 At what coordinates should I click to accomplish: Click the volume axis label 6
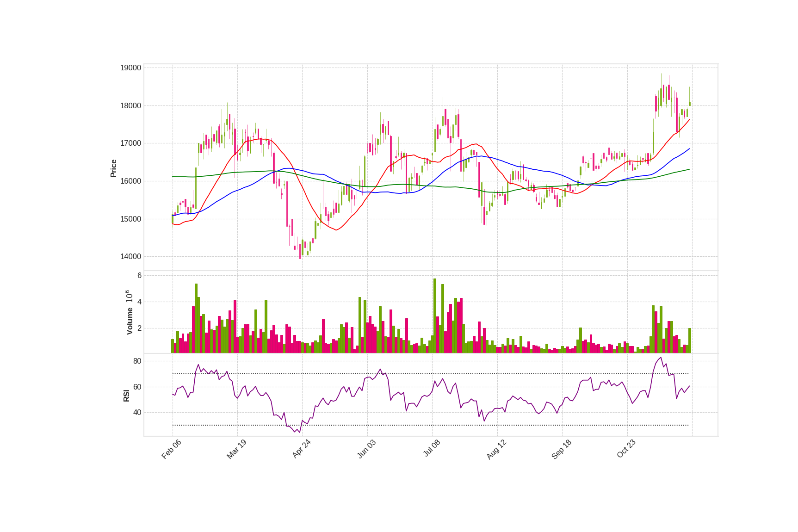click(139, 276)
